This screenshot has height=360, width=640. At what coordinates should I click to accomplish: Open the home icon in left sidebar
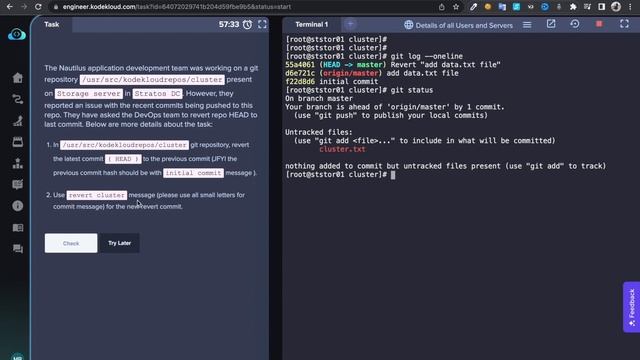point(18,78)
